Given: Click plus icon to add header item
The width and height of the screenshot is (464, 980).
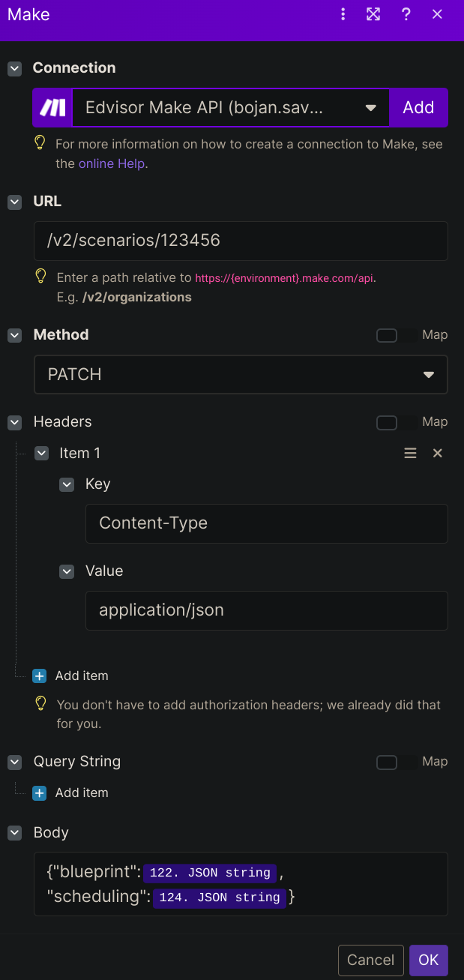Looking at the screenshot, I should point(40,676).
